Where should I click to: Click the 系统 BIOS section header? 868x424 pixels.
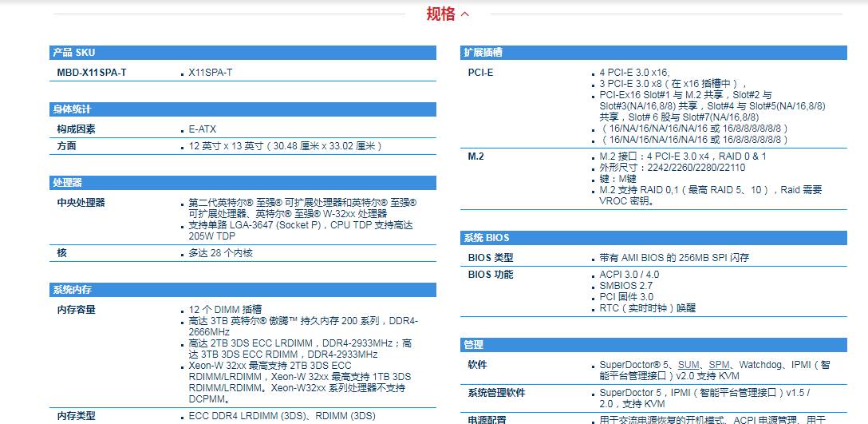[486, 238]
